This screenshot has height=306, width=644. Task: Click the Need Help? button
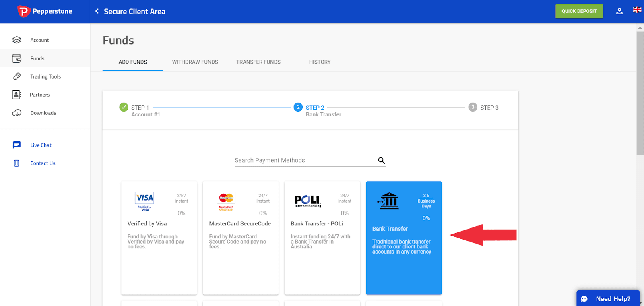click(608, 298)
